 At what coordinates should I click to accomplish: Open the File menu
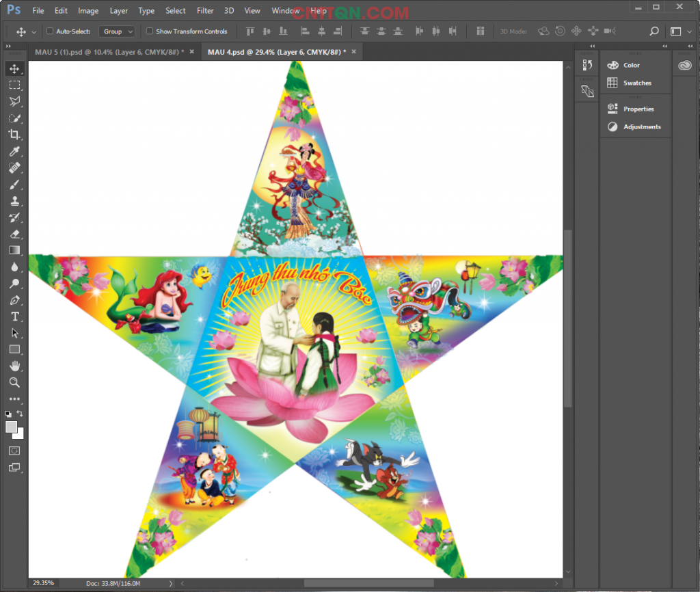[x=38, y=11]
